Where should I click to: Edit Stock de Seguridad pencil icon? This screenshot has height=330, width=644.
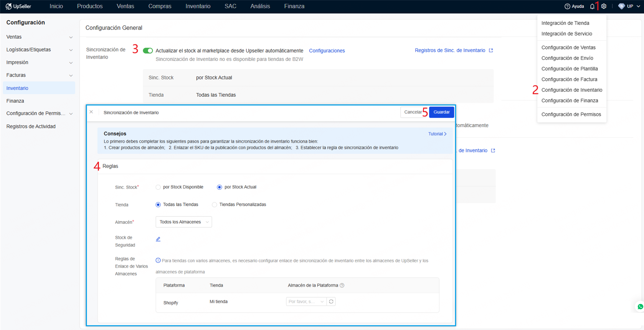158,239
